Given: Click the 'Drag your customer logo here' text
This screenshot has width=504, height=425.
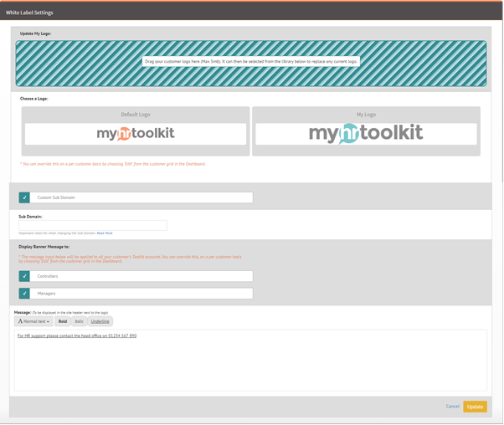Looking at the screenshot, I should coord(251,61).
